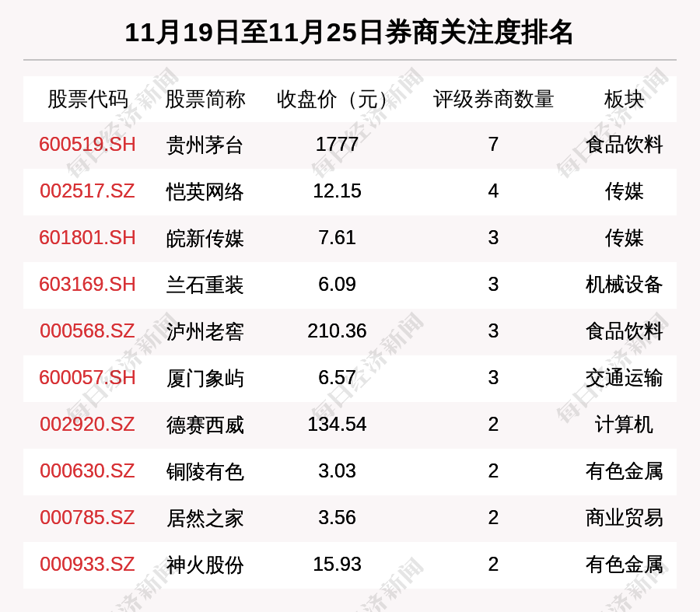Click the stock name 铜陵有色

pos(205,471)
